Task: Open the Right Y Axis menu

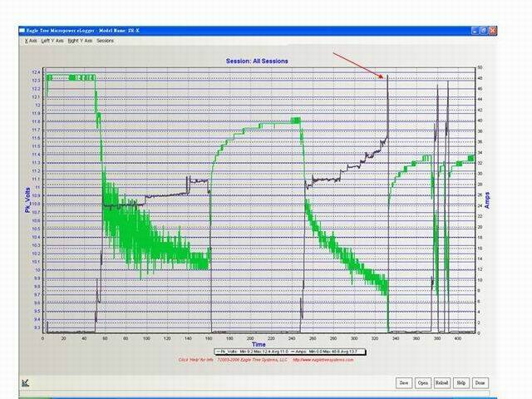Action: coord(80,41)
